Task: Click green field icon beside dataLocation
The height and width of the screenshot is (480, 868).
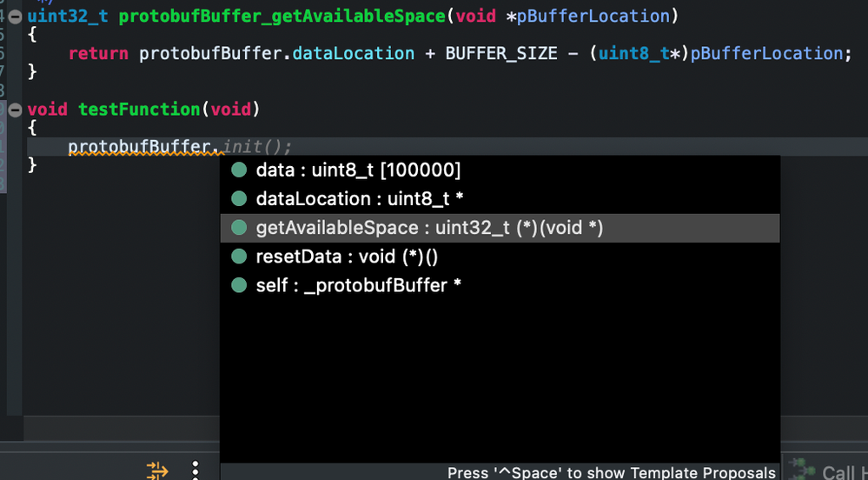Action: click(x=239, y=199)
